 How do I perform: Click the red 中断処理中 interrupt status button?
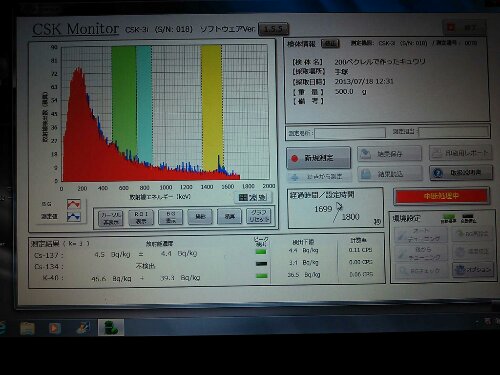click(x=441, y=196)
